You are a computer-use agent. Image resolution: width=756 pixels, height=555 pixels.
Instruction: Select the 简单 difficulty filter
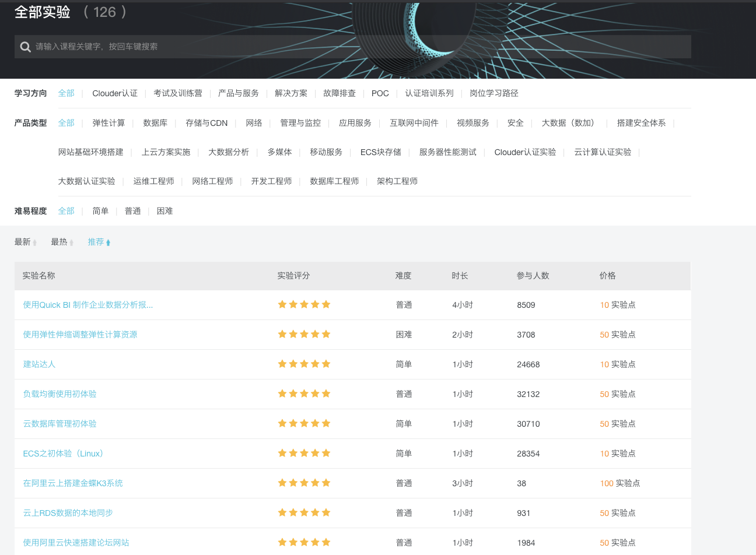pyautogui.click(x=100, y=210)
